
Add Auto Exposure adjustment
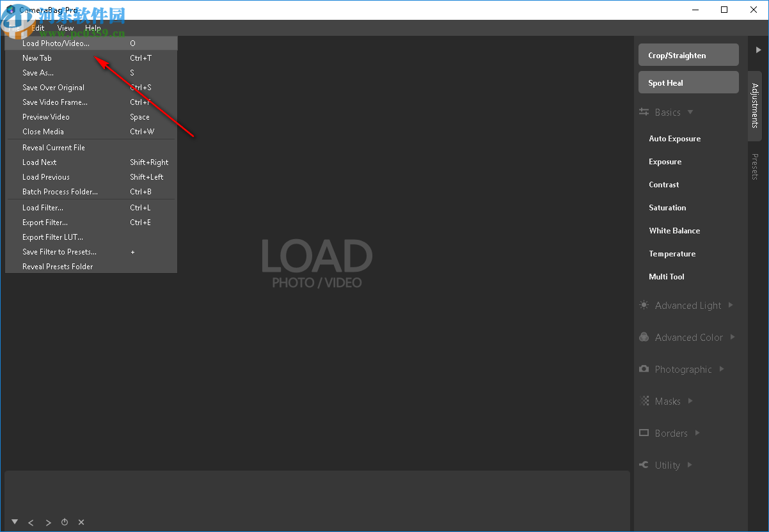point(674,139)
